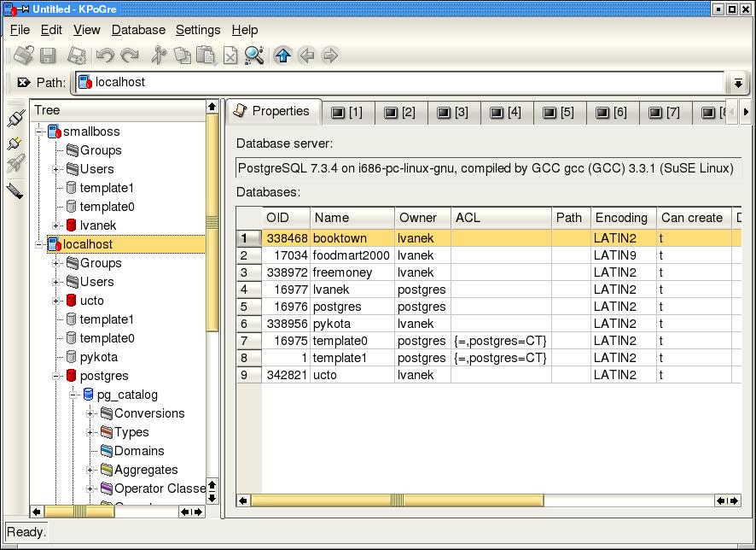
Task: Click the Paste clipboard icon
Action: pos(206,56)
